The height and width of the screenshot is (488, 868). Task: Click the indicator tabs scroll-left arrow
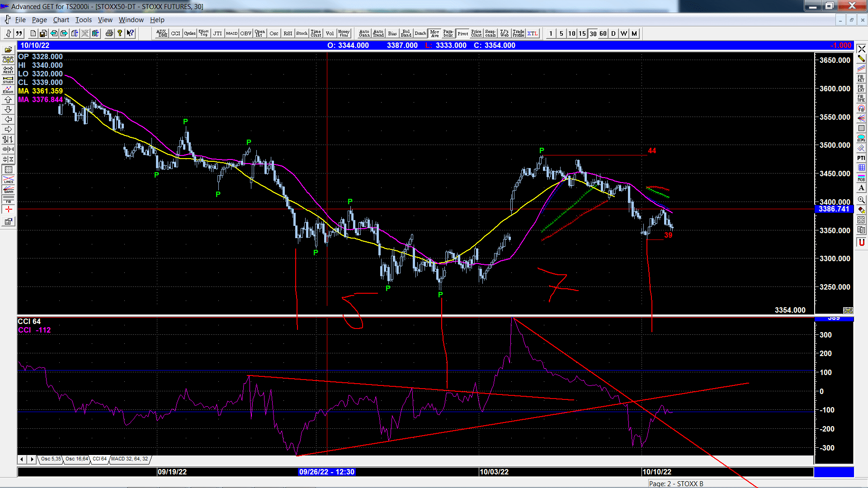point(22,459)
